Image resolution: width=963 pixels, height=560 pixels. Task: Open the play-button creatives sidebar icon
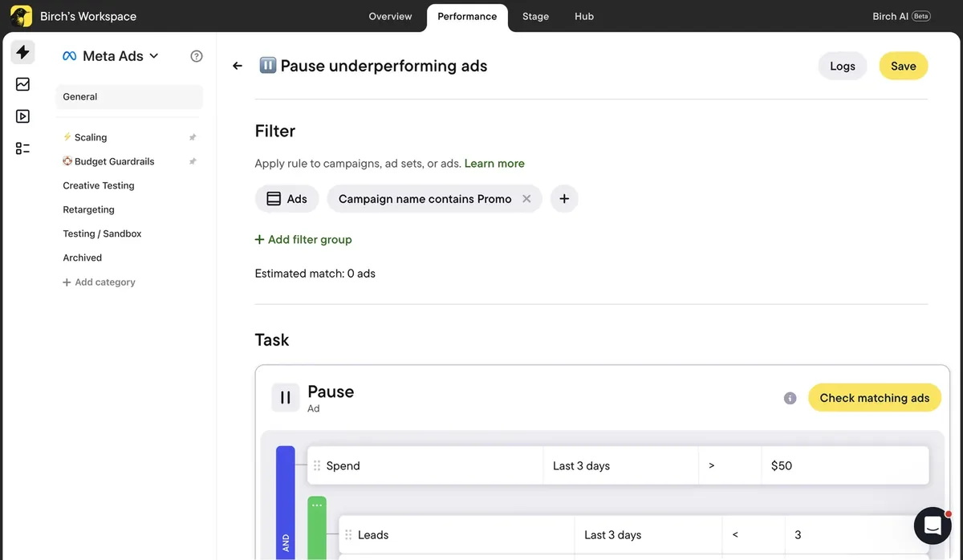22,116
